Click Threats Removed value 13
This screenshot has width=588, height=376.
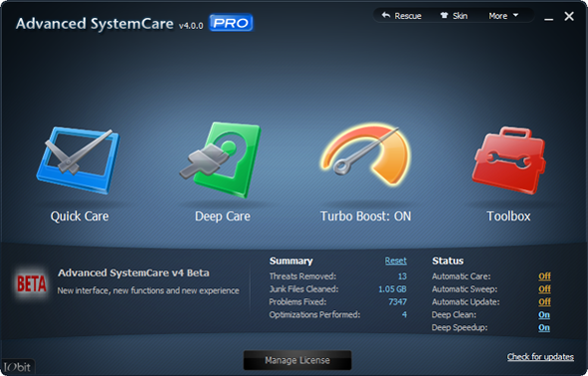402,276
